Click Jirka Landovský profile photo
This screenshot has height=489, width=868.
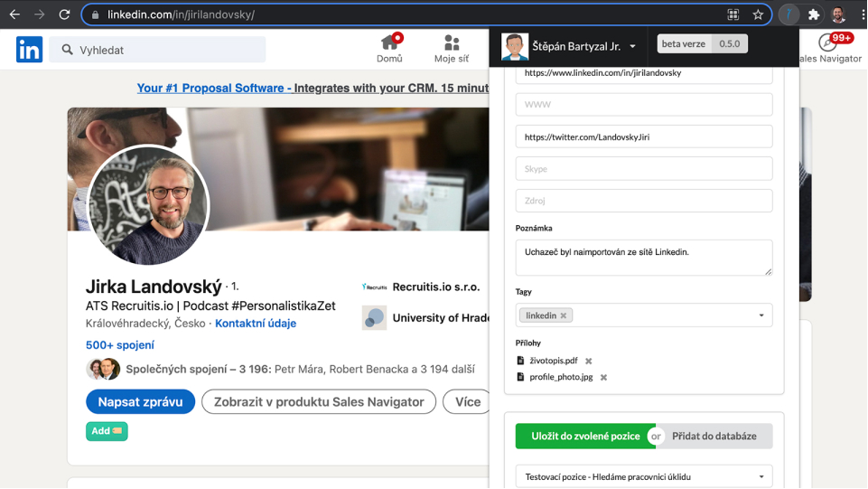(x=148, y=205)
